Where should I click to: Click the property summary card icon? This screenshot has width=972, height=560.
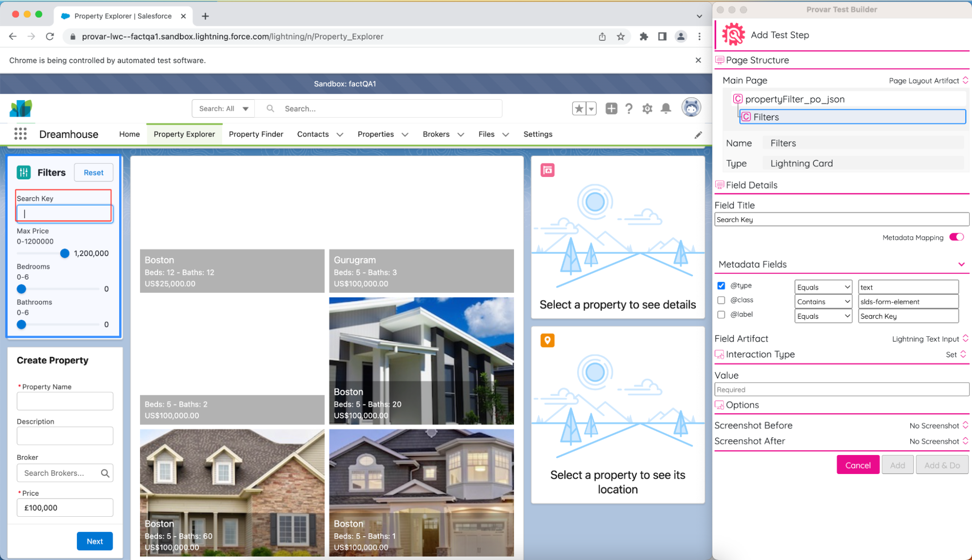point(548,170)
